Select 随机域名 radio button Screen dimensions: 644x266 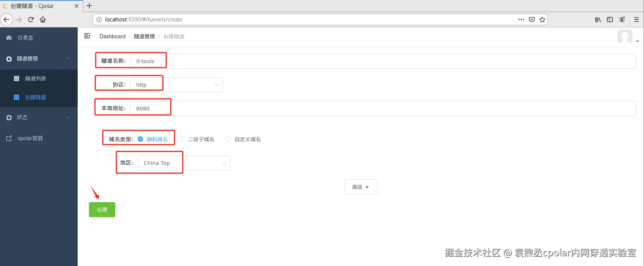140,139
